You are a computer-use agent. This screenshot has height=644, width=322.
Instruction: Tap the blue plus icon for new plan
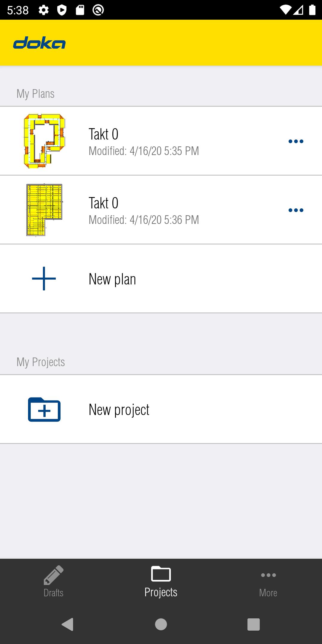(44, 278)
